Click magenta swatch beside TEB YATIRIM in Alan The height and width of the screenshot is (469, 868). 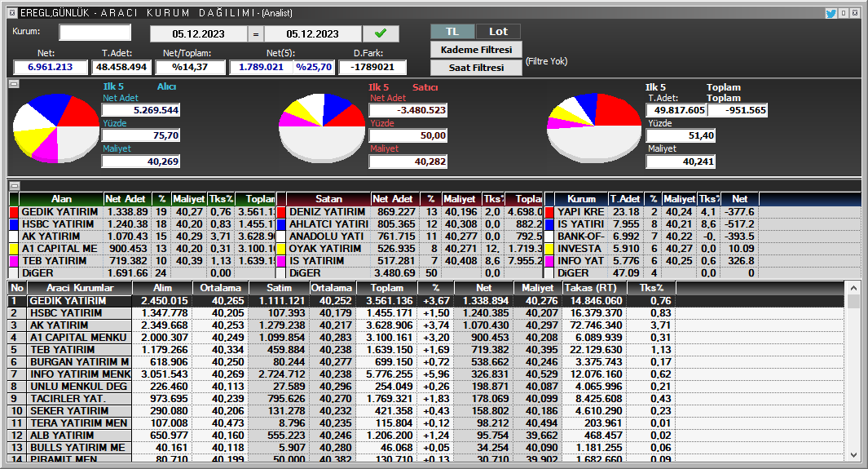tap(14, 261)
